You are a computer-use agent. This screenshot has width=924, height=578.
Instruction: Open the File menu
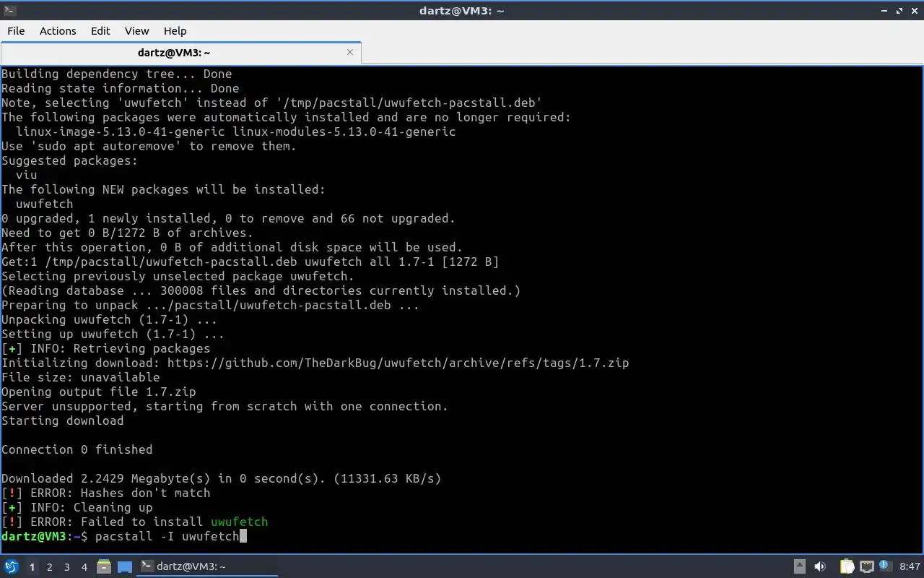[x=16, y=30]
